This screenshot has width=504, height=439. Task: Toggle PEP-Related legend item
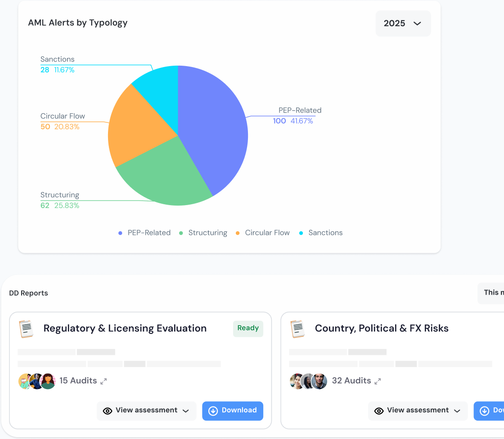pos(144,233)
